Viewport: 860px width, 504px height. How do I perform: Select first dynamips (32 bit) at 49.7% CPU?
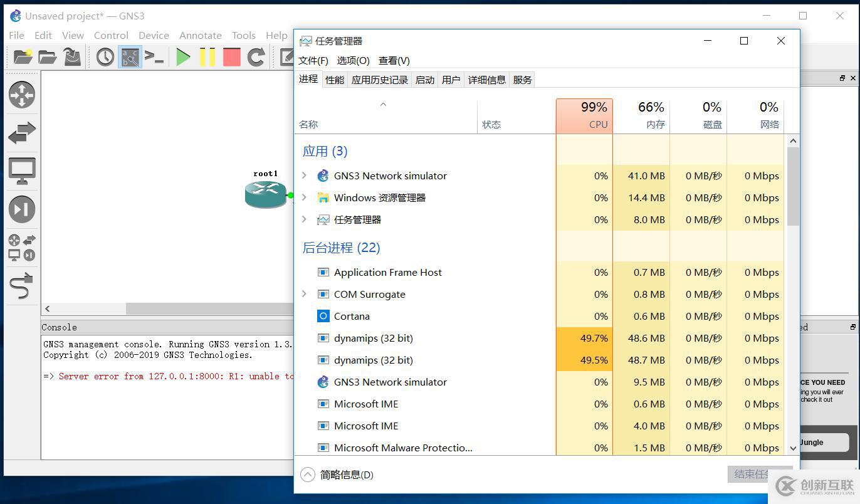click(540, 338)
